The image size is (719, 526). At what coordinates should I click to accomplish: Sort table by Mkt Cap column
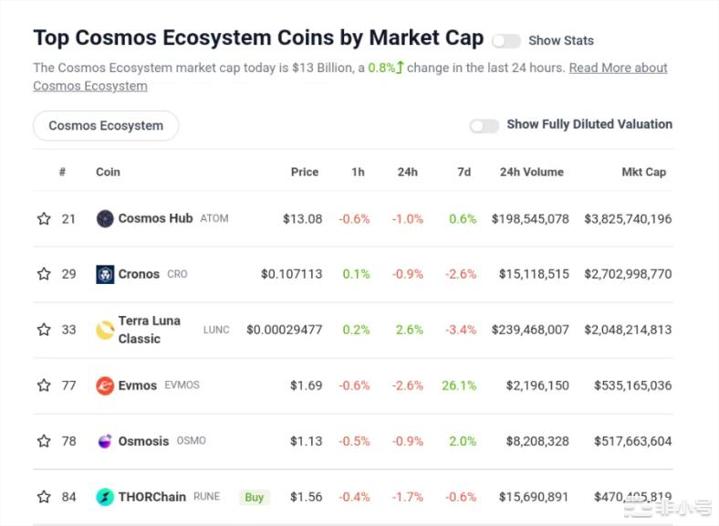coord(643,172)
